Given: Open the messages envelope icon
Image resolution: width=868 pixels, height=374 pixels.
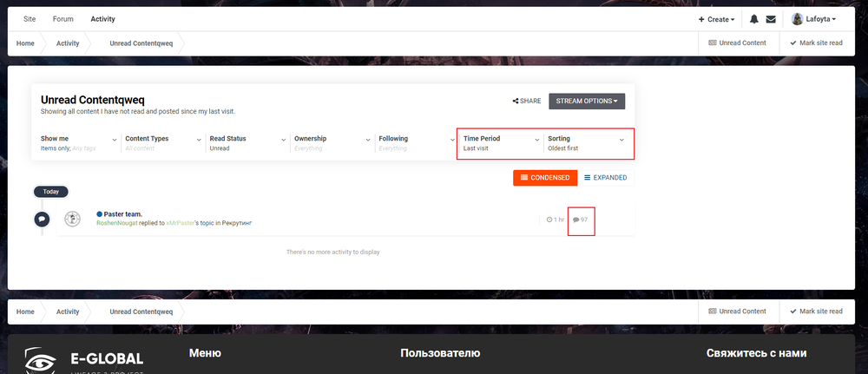Looking at the screenshot, I should point(770,19).
